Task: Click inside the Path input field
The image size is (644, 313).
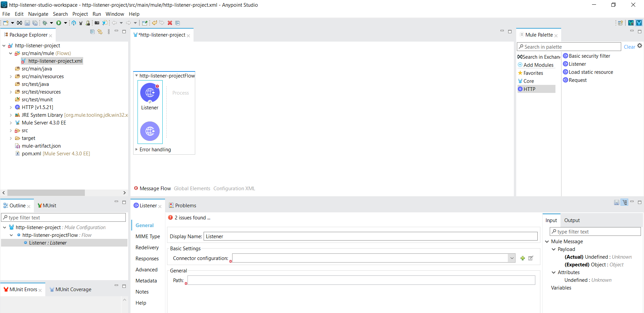Action: [x=335, y=280]
